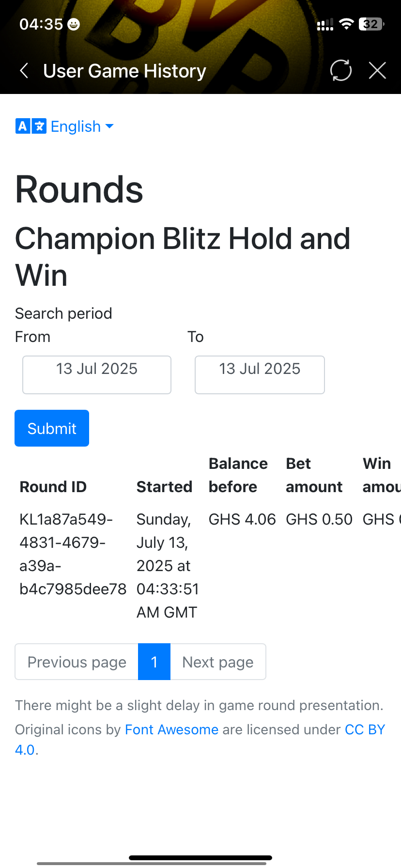This screenshot has height=868, width=401.
Task: Close the User Game History view
Action: (x=377, y=71)
